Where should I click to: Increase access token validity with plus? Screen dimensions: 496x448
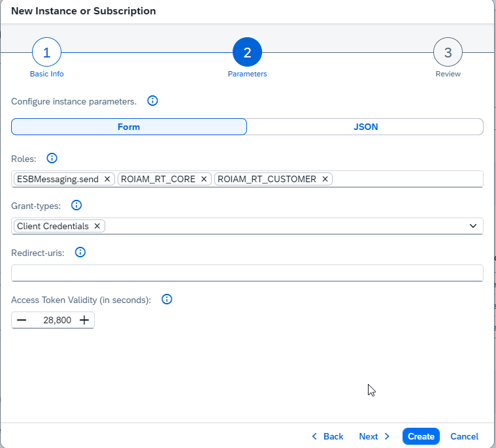click(x=84, y=320)
